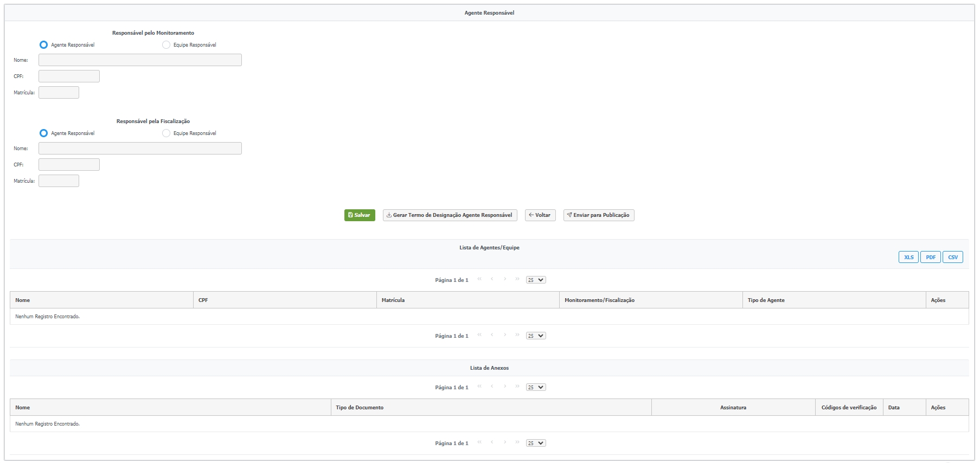980x463 pixels.
Task: Select Agente Responsável under Monitoramento
Action: point(44,45)
